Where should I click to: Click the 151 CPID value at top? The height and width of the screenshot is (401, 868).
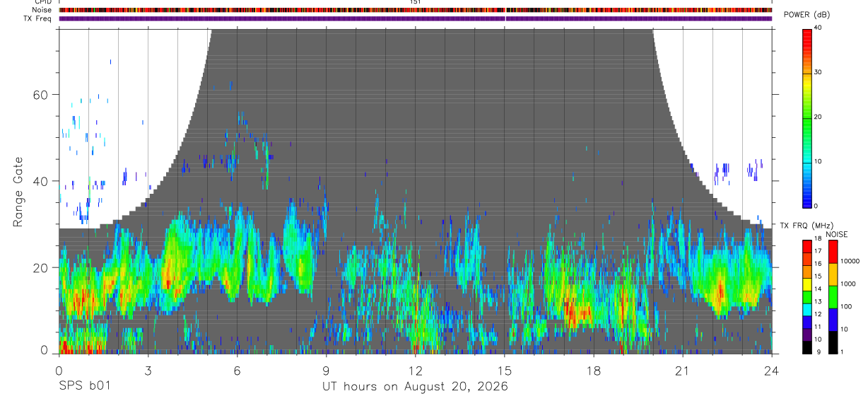click(415, 3)
